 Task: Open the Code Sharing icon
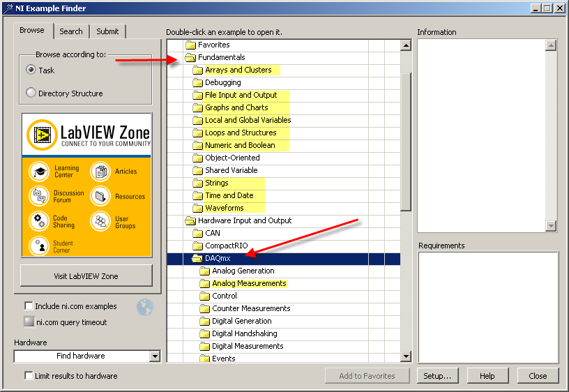tap(39, 221)
